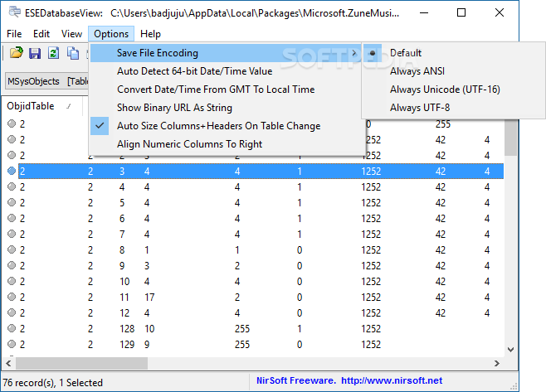Image resolution: width=546 pixels, height=392 pixels.
Task: Click the Refresh toolbar icon
Action: 54,53
